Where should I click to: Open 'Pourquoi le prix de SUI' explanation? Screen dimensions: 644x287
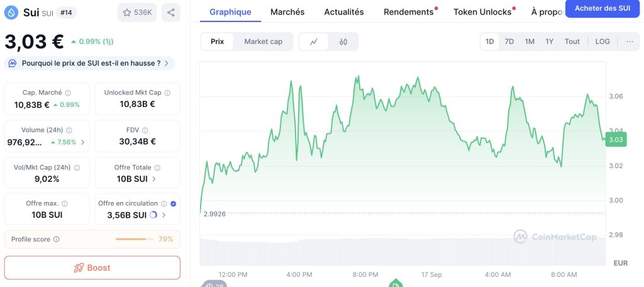[x=91, y=63]
